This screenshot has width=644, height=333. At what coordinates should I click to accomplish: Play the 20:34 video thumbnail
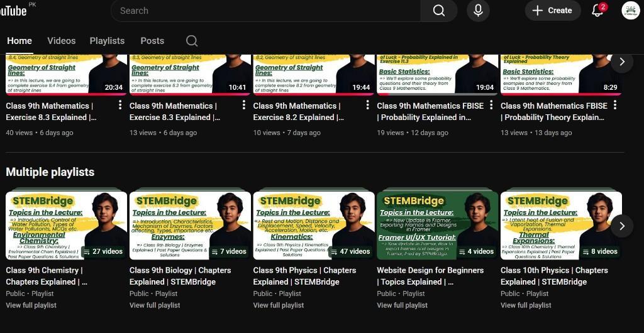pos(66,75)
